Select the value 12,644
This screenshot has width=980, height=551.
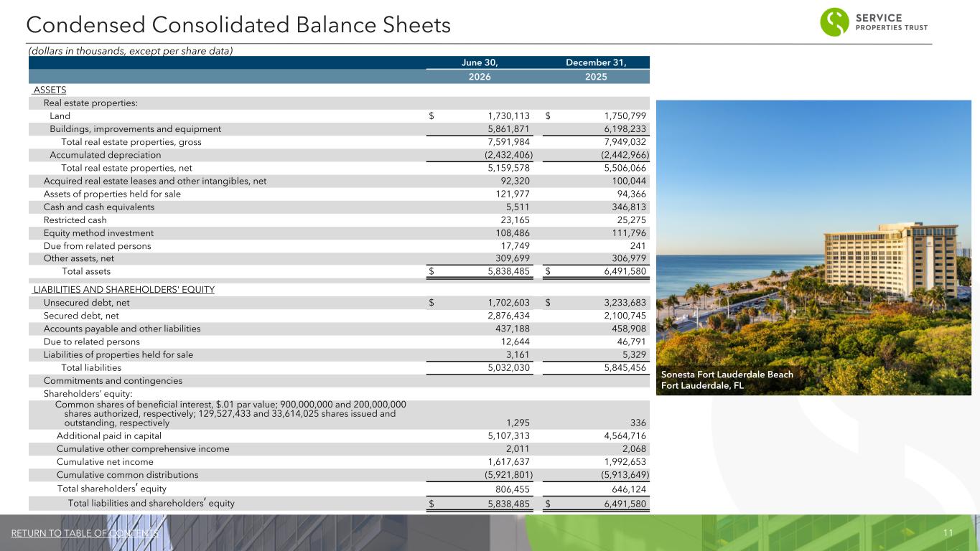tap(515, 342)
